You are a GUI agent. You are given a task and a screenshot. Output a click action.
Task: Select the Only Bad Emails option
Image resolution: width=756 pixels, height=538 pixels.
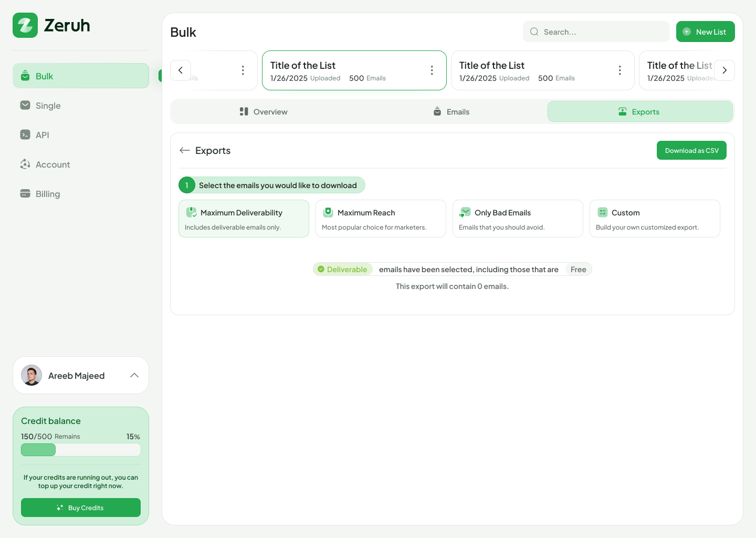518,219
